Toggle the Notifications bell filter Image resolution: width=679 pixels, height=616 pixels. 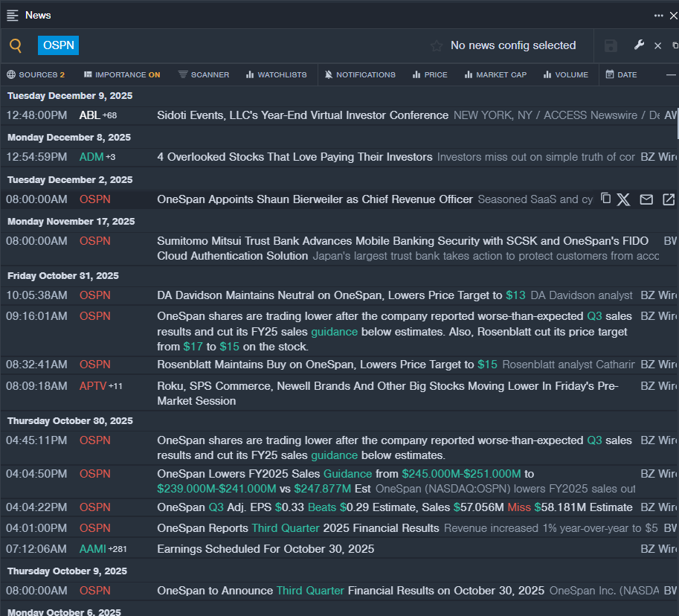coord(360,74)
